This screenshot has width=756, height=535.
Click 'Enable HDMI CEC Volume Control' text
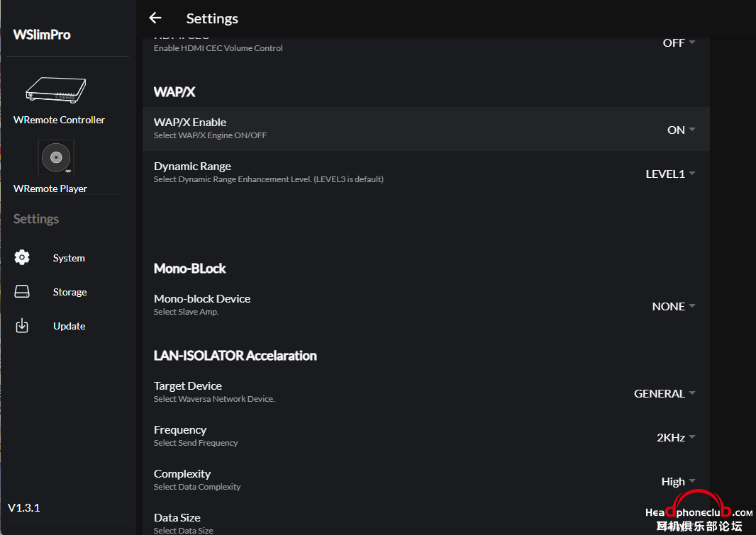click(x=218, y=48)
